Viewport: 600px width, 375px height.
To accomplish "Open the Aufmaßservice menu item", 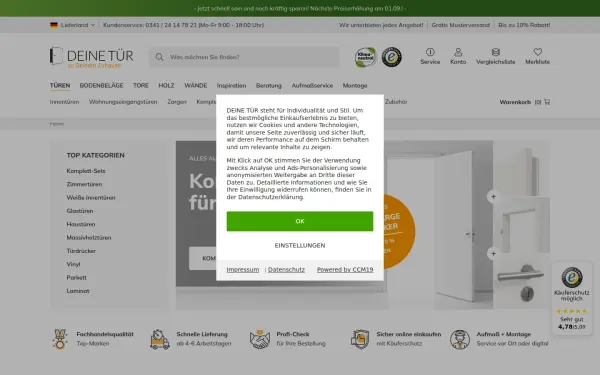I will point(312,85).
